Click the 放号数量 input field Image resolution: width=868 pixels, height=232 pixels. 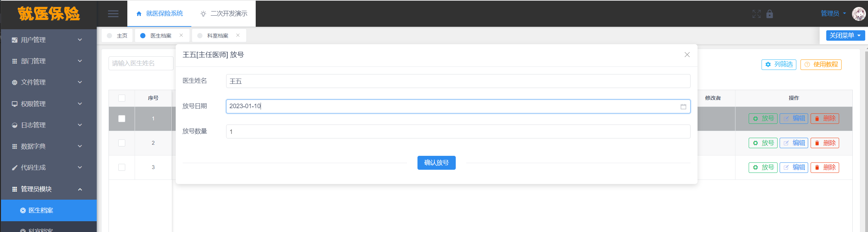point(458,131)
